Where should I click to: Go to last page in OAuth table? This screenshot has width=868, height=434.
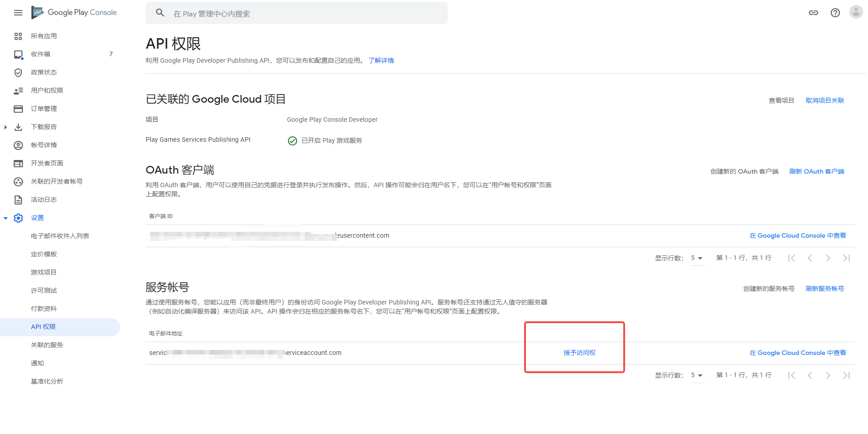(x=846, y=258)
